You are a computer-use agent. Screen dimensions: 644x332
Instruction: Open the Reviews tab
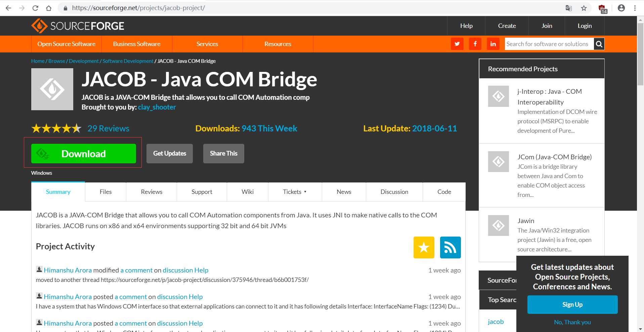[152, 192]
